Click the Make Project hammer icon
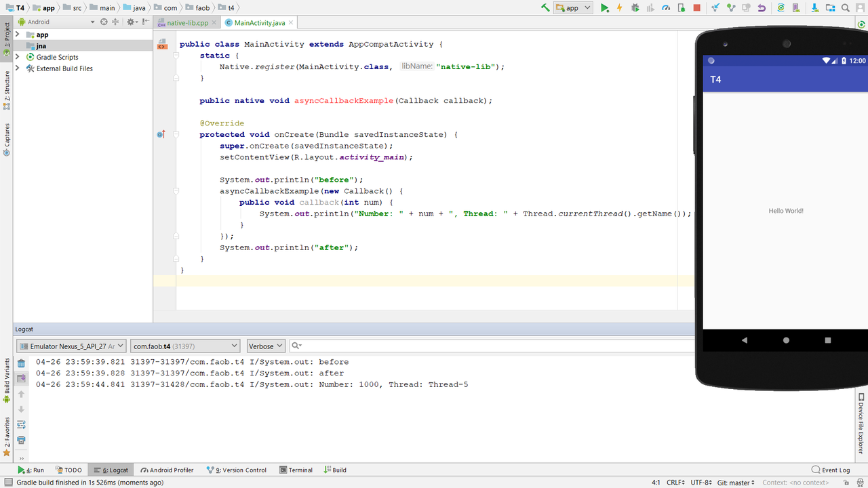 545,8
